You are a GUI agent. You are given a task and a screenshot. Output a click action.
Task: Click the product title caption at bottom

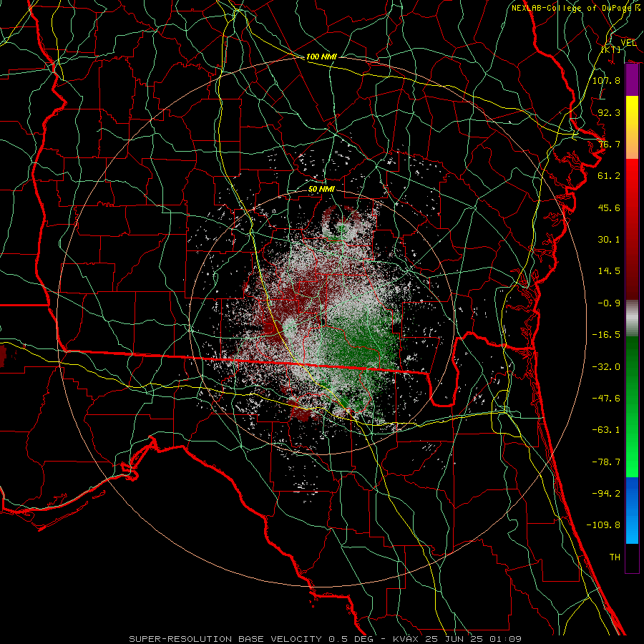pos(326,639)
